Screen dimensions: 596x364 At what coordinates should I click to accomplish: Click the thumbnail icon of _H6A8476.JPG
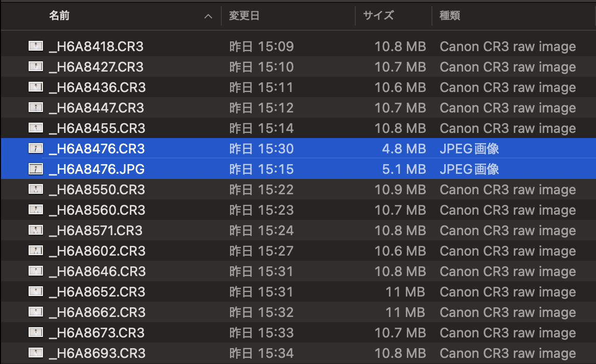pos(36,169)
